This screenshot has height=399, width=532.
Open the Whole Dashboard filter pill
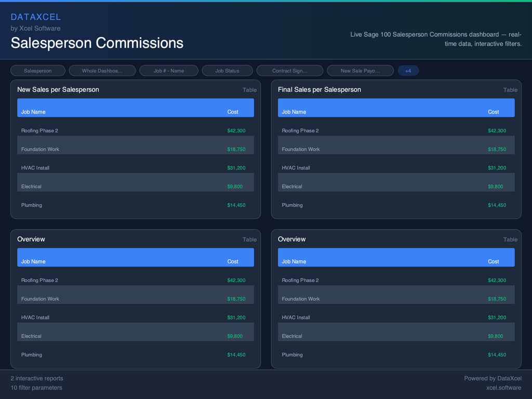pyautogui.click(x=102, y=71)
